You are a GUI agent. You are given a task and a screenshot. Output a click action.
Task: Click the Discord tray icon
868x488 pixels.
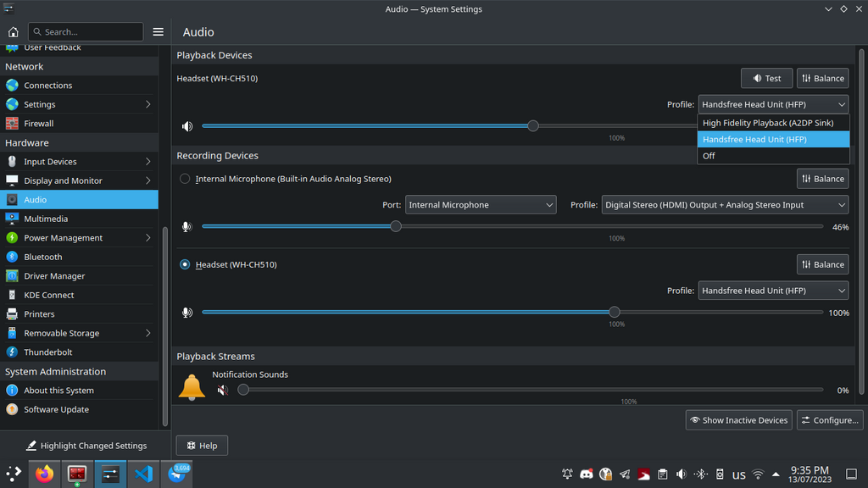coord(586,474)
